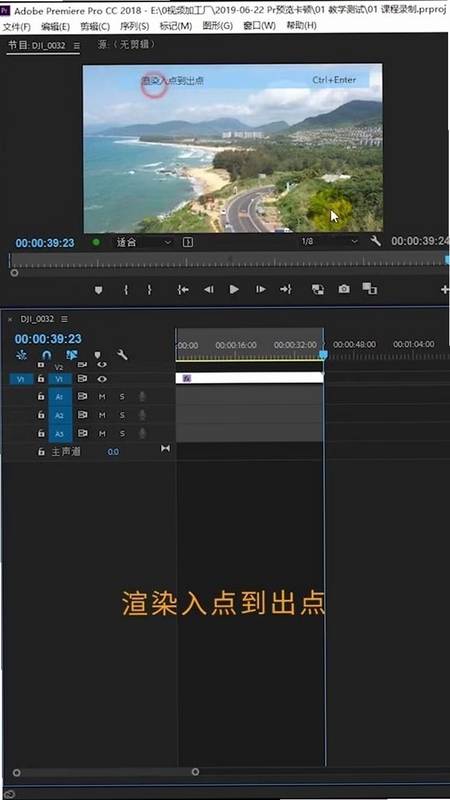Open button editor plus icon
This screenshot has height=800, width=450.
click(444, 290)
